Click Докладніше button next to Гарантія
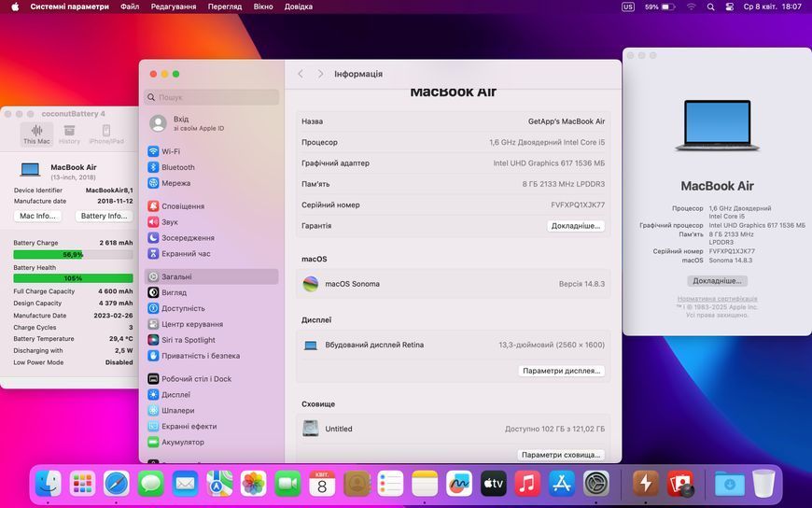This screenshot has height=508, width=812. click(575, 226)
